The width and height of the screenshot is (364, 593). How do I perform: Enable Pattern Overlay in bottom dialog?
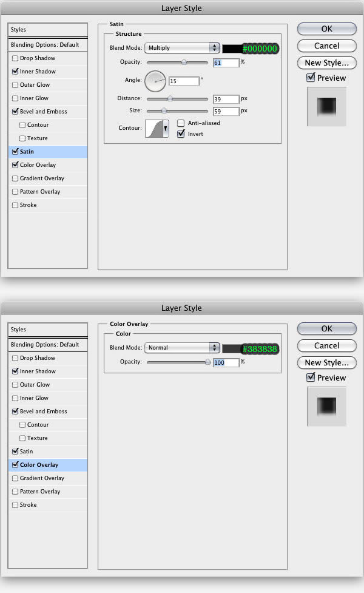(15, 492)
